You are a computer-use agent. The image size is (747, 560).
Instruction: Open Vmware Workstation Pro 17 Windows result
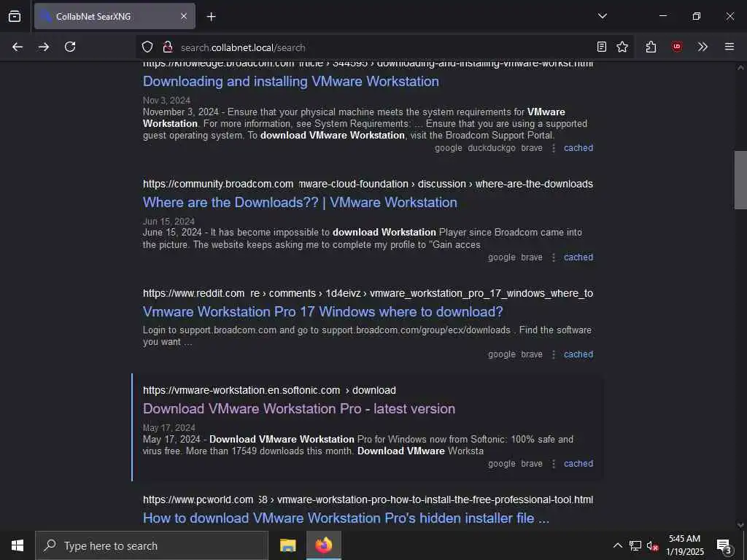323,312
